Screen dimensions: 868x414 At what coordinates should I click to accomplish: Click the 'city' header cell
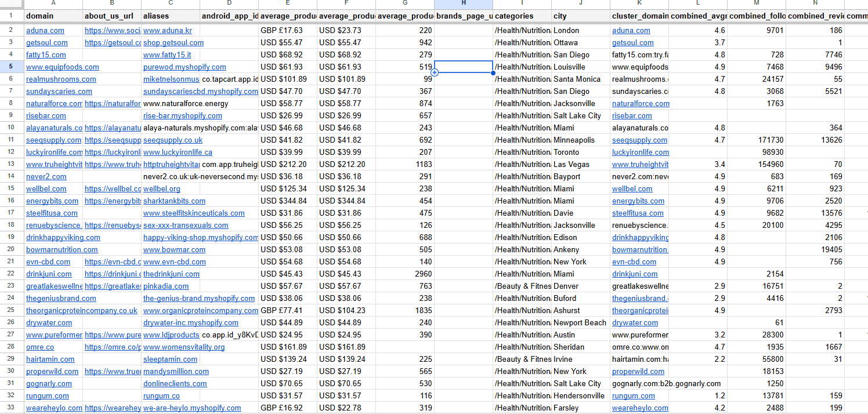(581, 16)
